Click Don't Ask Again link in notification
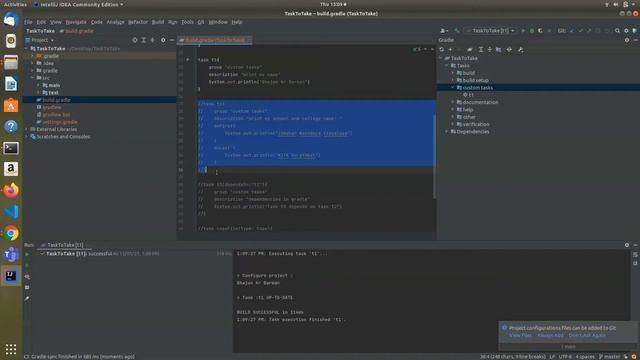Image resolution: width=640 pixels, height=360 pixels. click(x=587, y=335)
